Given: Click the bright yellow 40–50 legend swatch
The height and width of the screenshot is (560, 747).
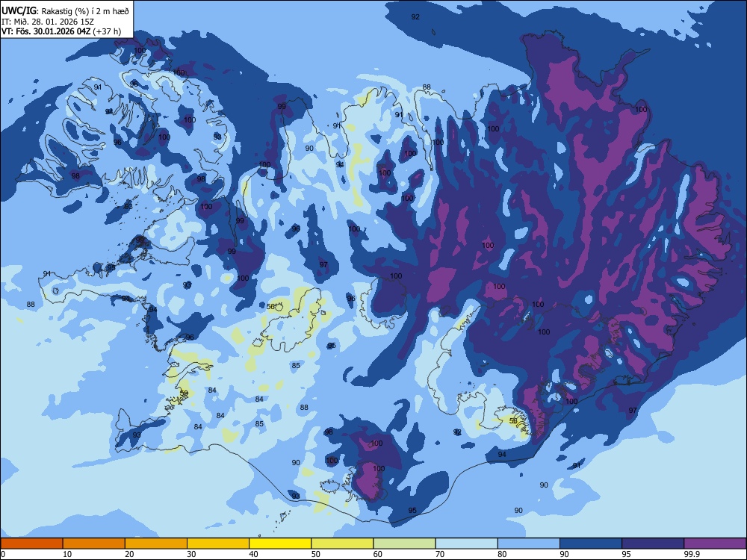Looking at the screenshot, I should click(x=280, y=544).
